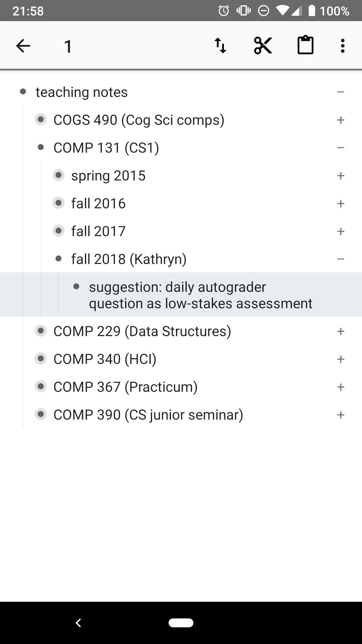Select COMP 390 (CS junior seminar)
Viewport: 362px width, 644px height.
point(148,415)
